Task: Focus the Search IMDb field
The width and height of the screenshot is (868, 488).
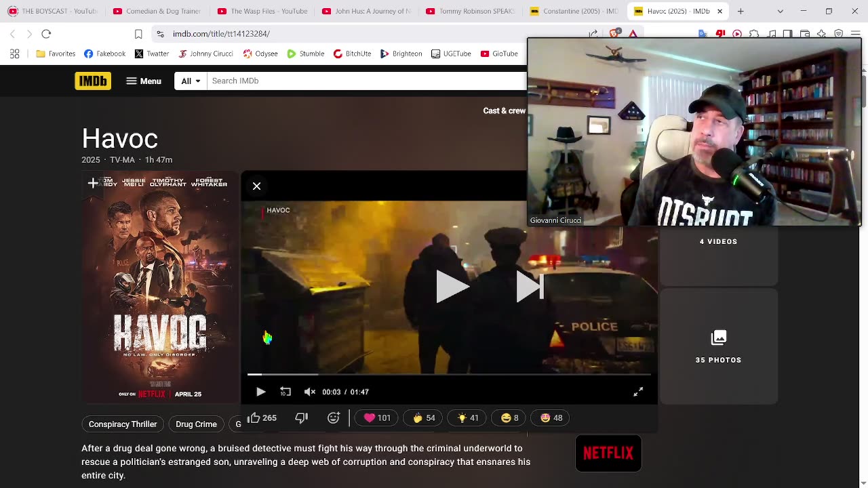Action: click(x=366, y=81)
